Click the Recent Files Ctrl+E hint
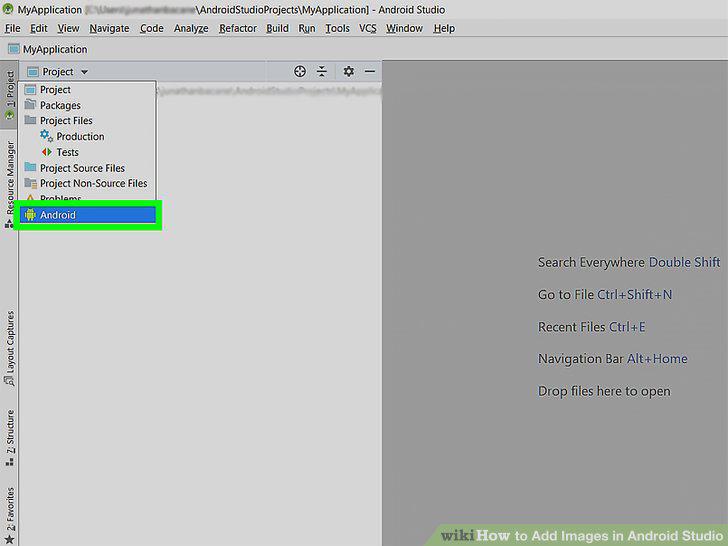This screenshot has height=546, width=728. pos(592,327)
